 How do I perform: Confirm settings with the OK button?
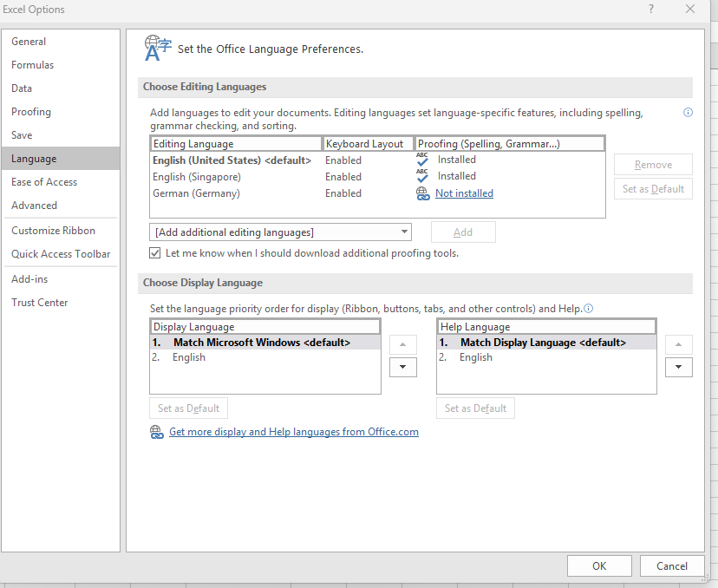click(x=599, y=566)
